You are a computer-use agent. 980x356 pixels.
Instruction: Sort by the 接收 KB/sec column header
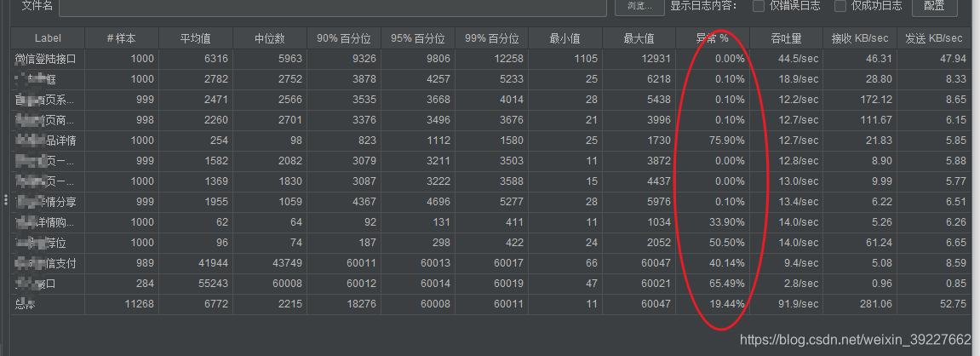tap(860, 39)
